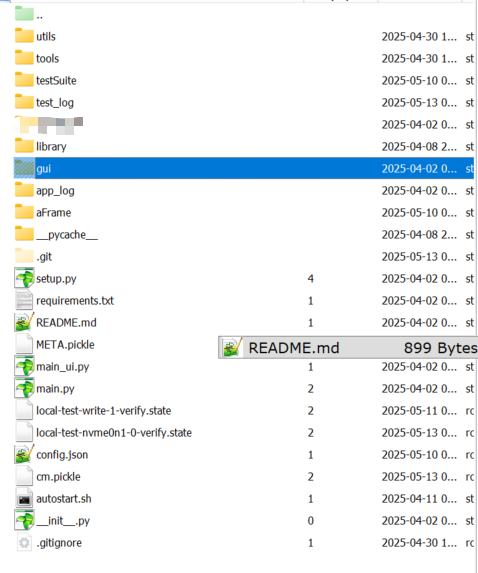Image resolution: width=478 pixels, height=573 pixels.
Task: Click the README.md notepad icon in list
Action: (x=24, y=322)
